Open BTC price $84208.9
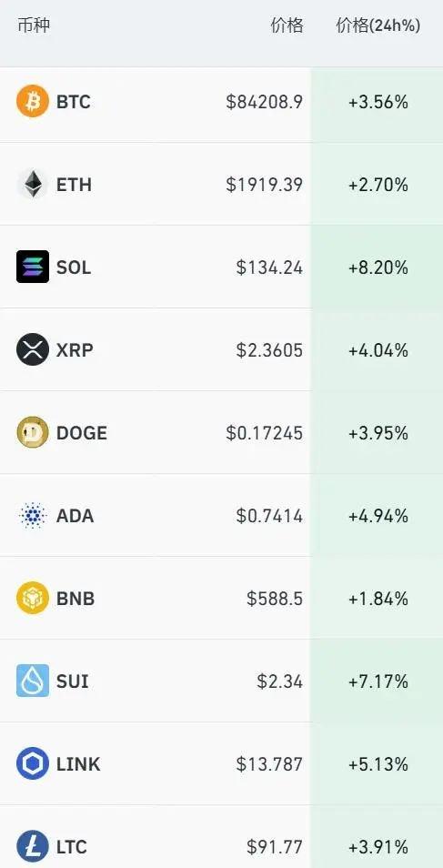 [x=264, y=102]
